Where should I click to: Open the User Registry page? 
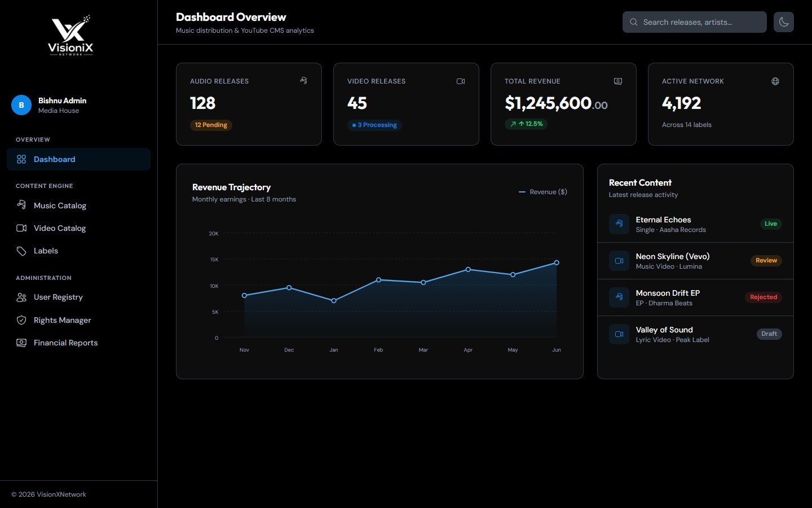(x=79, y=297)
